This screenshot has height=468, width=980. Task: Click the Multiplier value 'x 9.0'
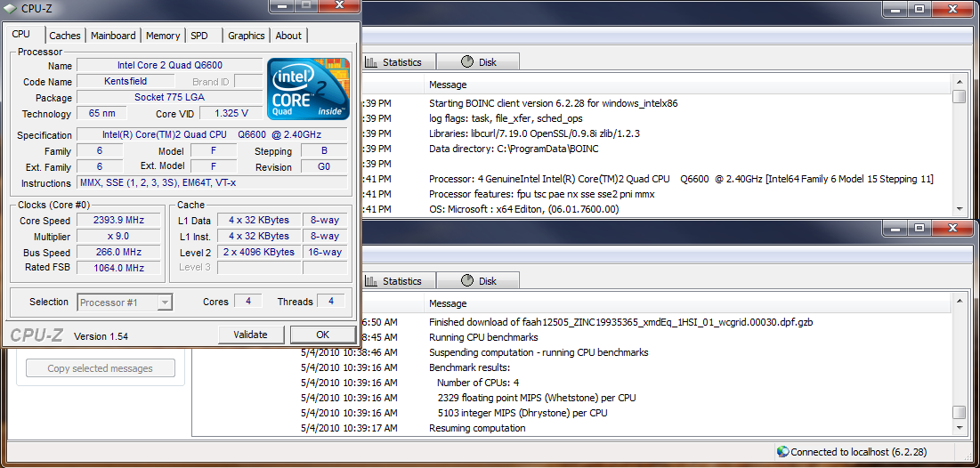(118, 236)
